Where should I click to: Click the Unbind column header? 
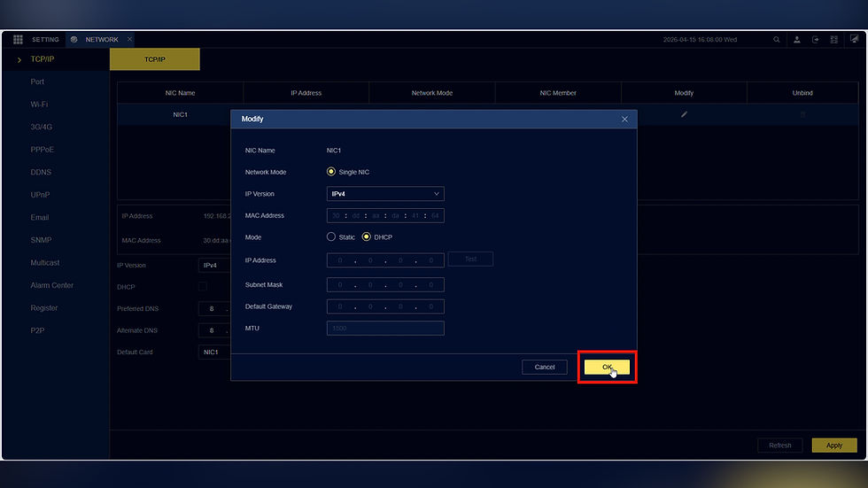(x=802, y=93)
